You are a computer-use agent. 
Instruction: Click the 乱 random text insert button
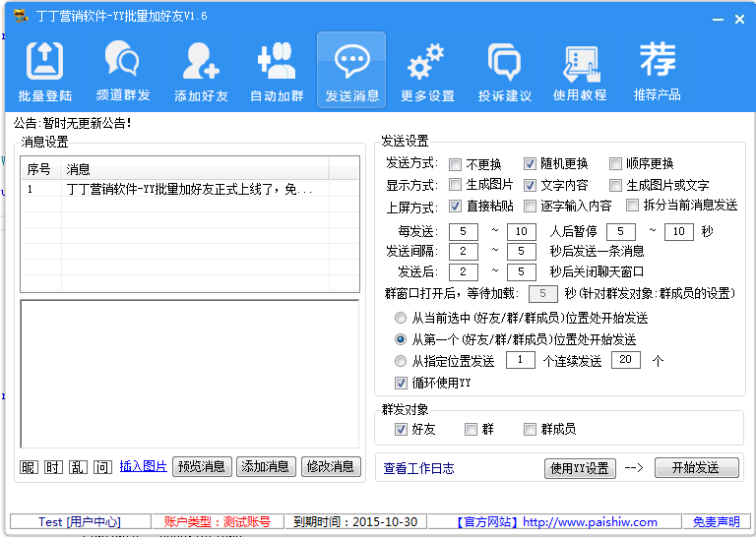78,467
